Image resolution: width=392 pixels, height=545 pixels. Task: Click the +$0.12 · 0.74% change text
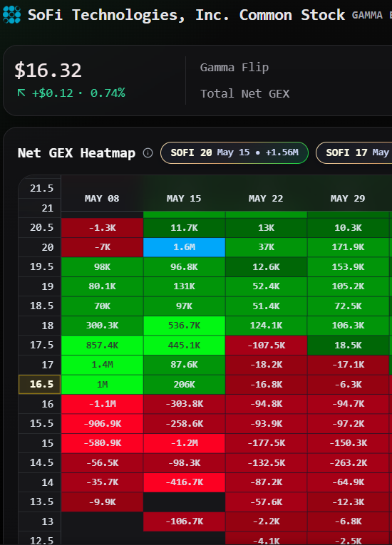78,93
